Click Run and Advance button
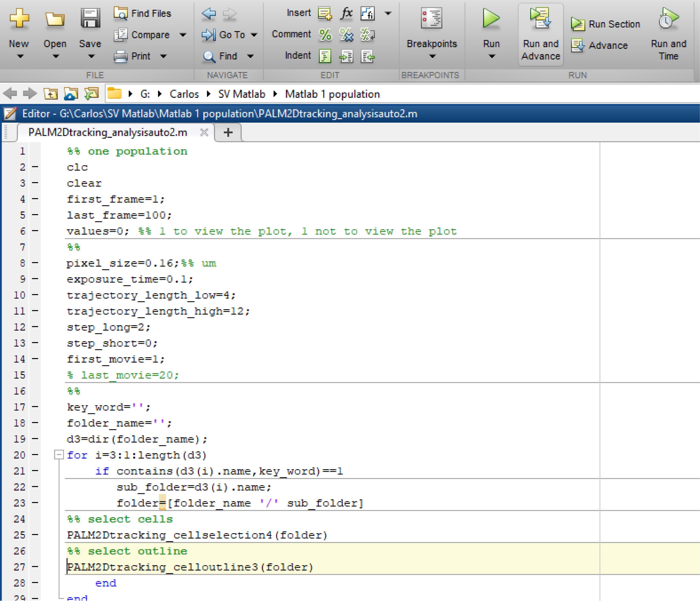 click(x=541, y=34)
